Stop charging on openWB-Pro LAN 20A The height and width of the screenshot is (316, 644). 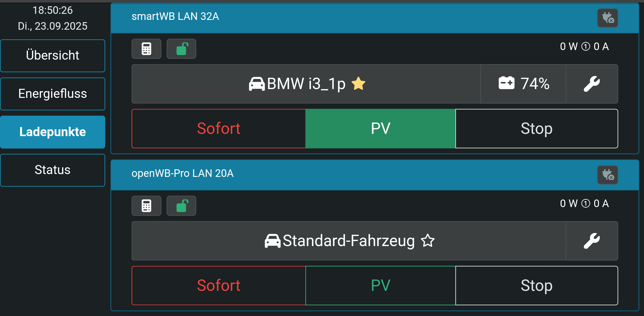point(537,286)
